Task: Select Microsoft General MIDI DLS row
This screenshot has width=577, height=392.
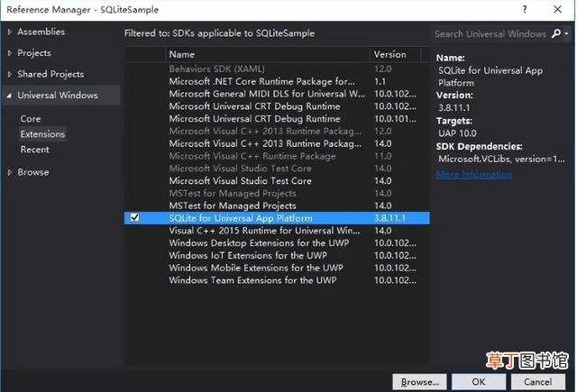Action: (x=277, y=94)
